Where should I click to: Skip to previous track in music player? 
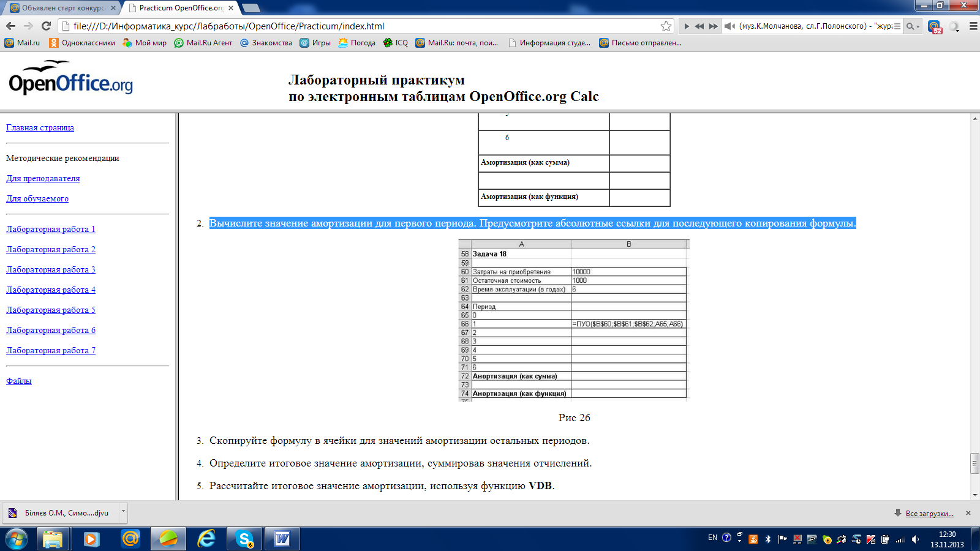[699, 26]
